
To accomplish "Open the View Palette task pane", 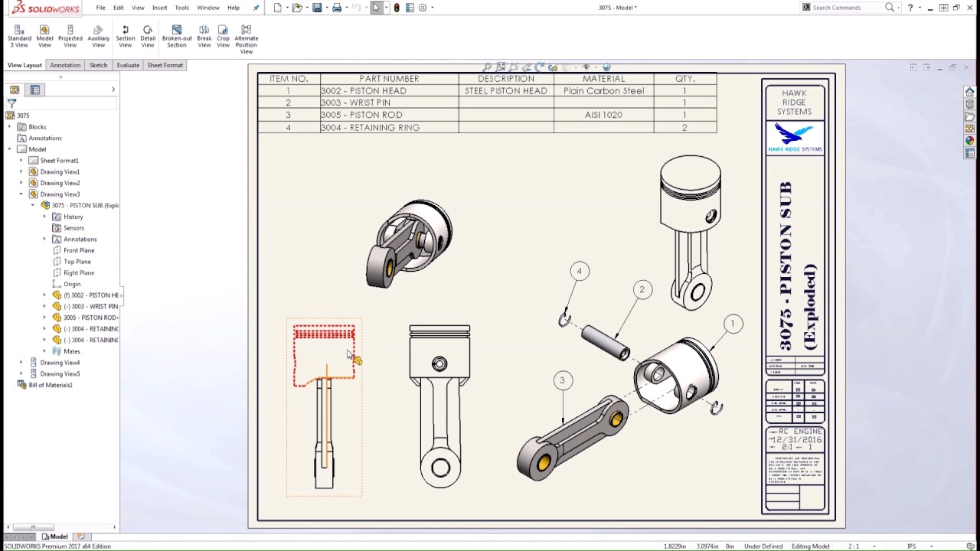I will (x=970, y=129).
